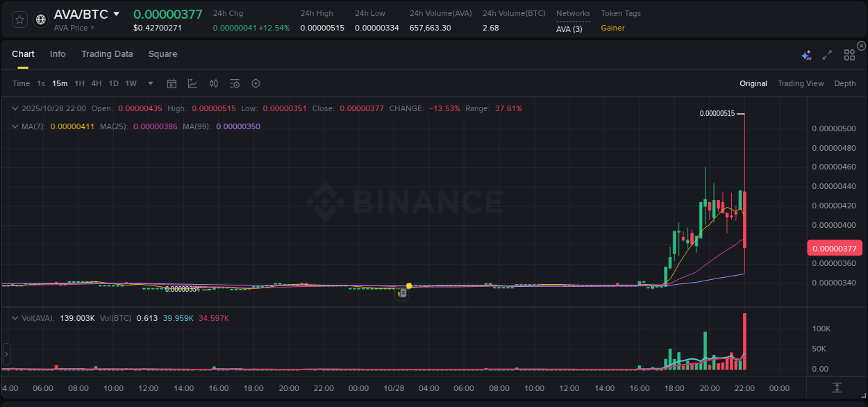The height and width of the screenshot is (407, 868).
Task: Collapse the OHLC info row chevron
Action: coord(15,108)
